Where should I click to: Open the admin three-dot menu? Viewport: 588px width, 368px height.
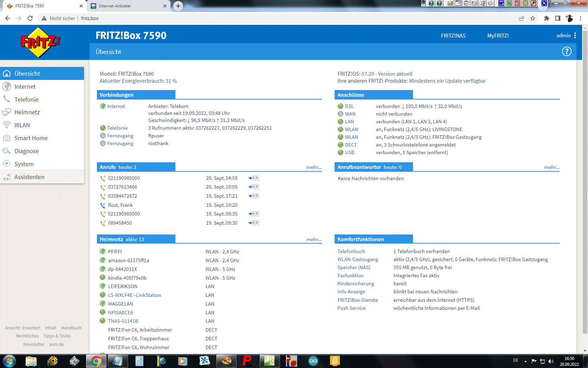pos(575,35)
